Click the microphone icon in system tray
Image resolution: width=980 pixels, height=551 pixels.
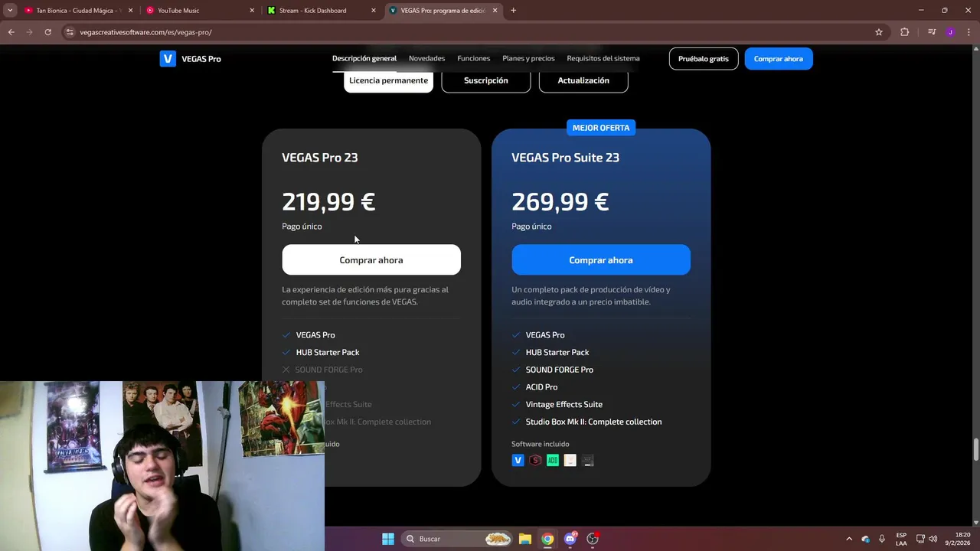(x=882, y=539)
